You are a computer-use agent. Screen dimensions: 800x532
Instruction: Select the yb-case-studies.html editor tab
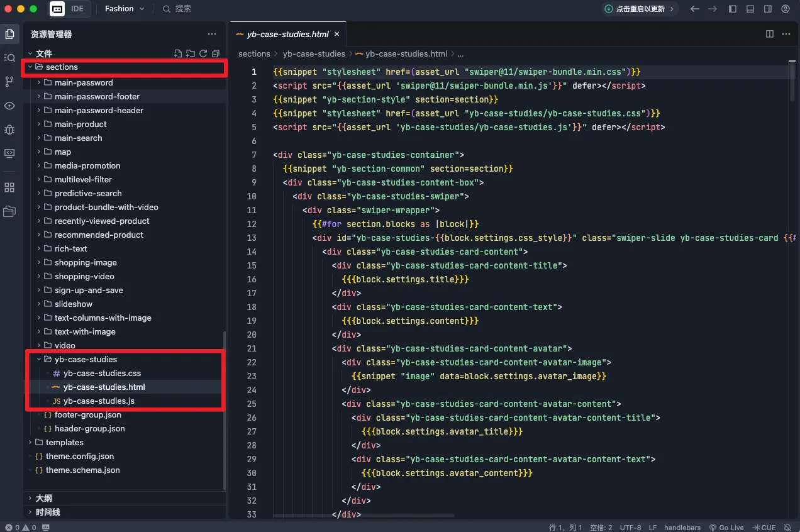pyautogui.click(x=287, y=34)
